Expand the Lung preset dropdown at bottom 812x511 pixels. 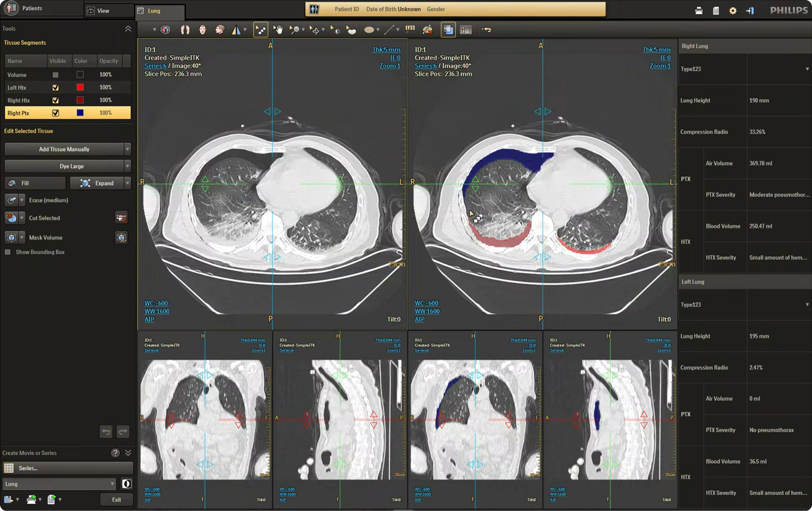tap(112, 484)
